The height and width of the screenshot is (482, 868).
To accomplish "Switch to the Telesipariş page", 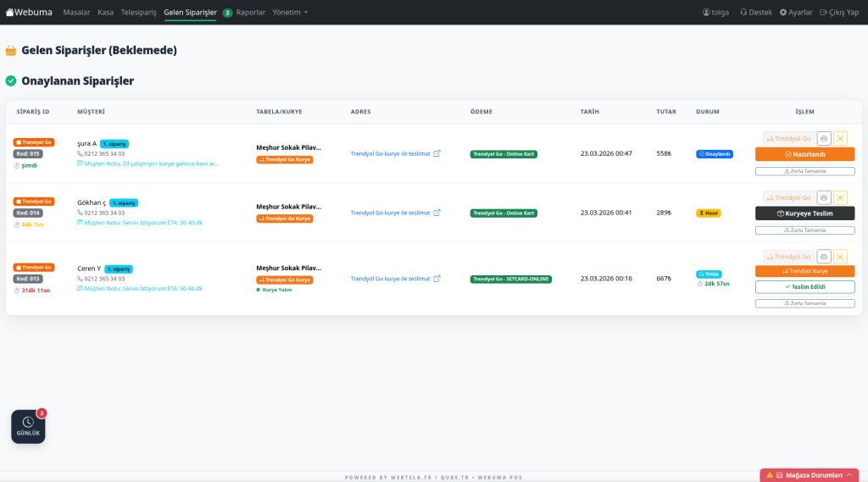I will pyautogui.click(x=139, y=13).
